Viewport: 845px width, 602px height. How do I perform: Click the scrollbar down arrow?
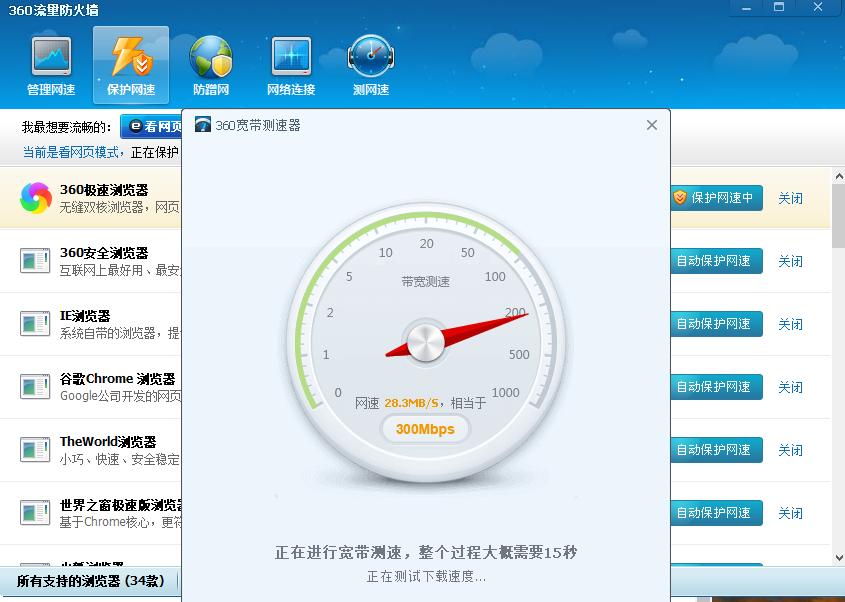(x=839, y=558)
